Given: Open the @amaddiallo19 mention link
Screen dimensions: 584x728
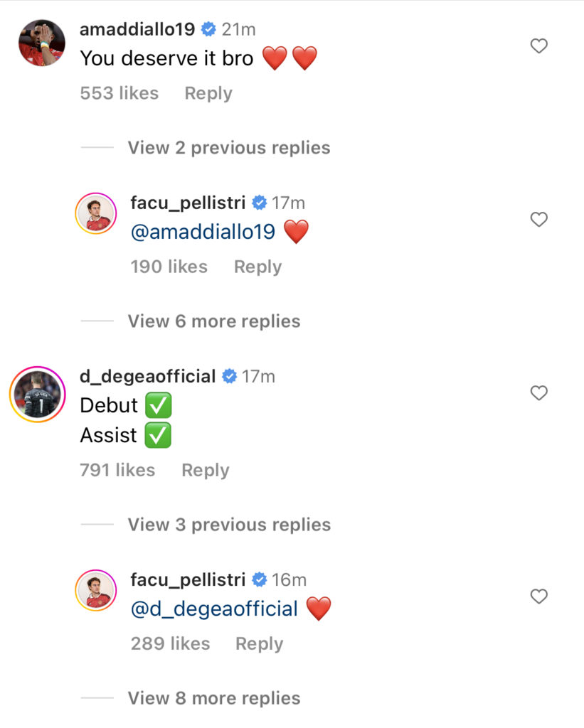Looking at the screenshot, I should point(203,232).
